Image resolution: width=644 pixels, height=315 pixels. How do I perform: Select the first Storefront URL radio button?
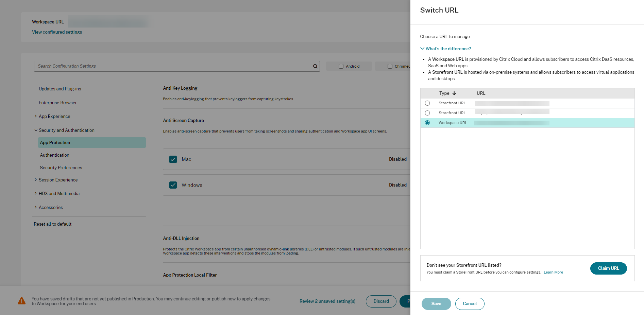pyautogui.click(x=427, y=103)
